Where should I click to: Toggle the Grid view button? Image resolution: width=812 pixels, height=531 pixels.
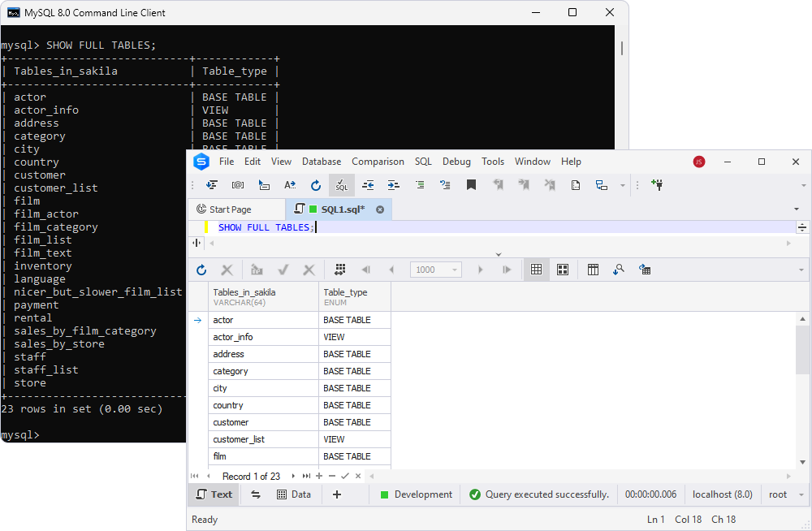click(537, 270)
